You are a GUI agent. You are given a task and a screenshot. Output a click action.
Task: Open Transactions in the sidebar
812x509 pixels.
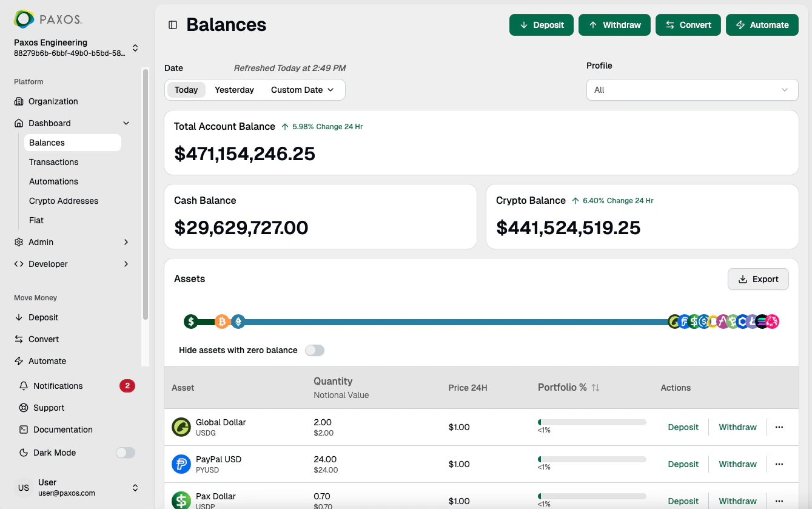coord(54,162)
